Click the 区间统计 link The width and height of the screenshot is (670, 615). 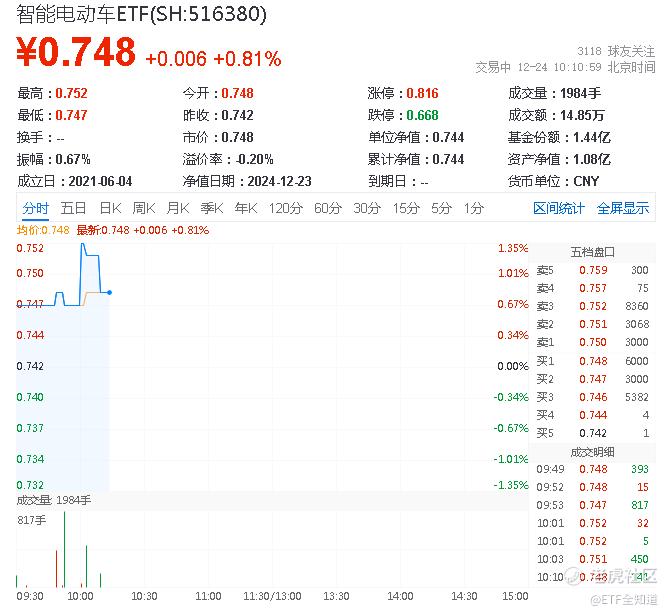click(x=559, y=208)
